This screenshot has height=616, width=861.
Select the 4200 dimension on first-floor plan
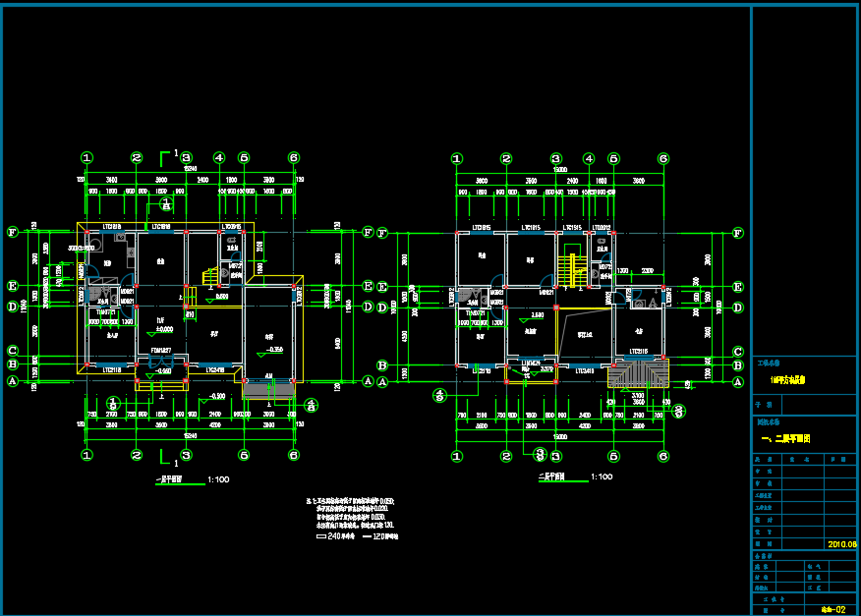214,425
